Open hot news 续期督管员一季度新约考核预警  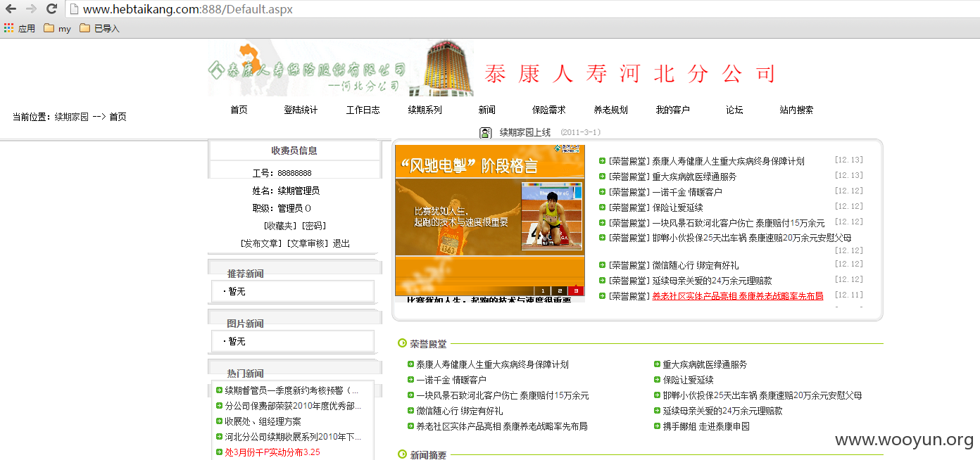tap(291, 390)
